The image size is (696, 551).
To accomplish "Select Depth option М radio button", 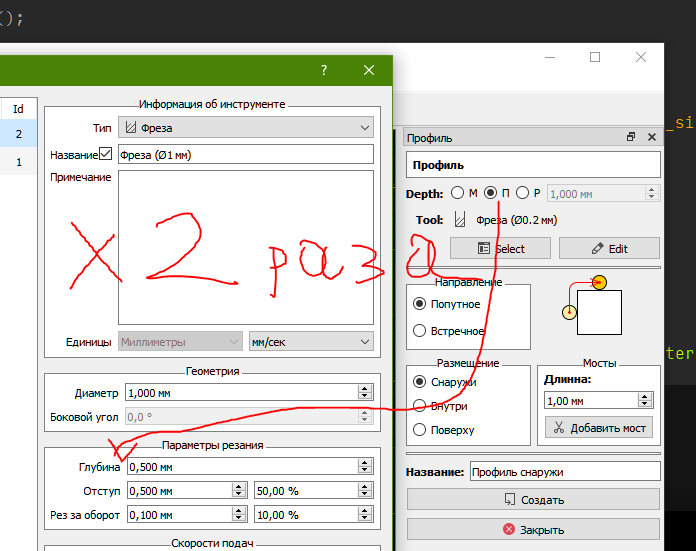I will coord(457,193).
